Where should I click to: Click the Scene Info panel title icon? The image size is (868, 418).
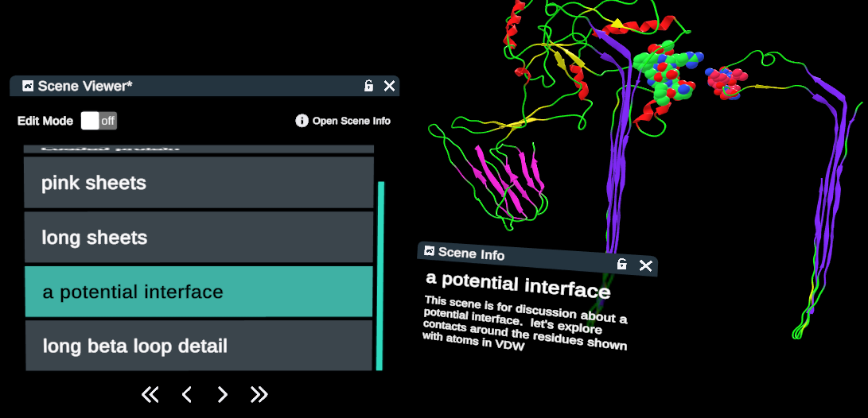(430, 251)
